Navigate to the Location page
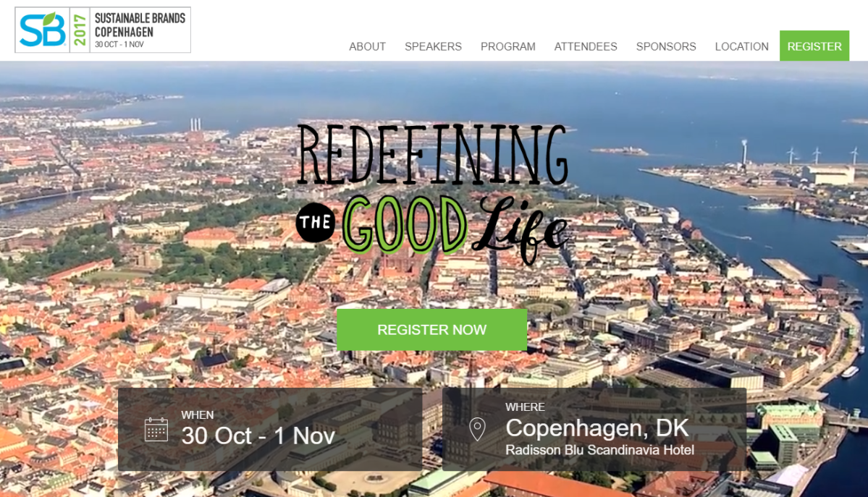 (742, 46)
